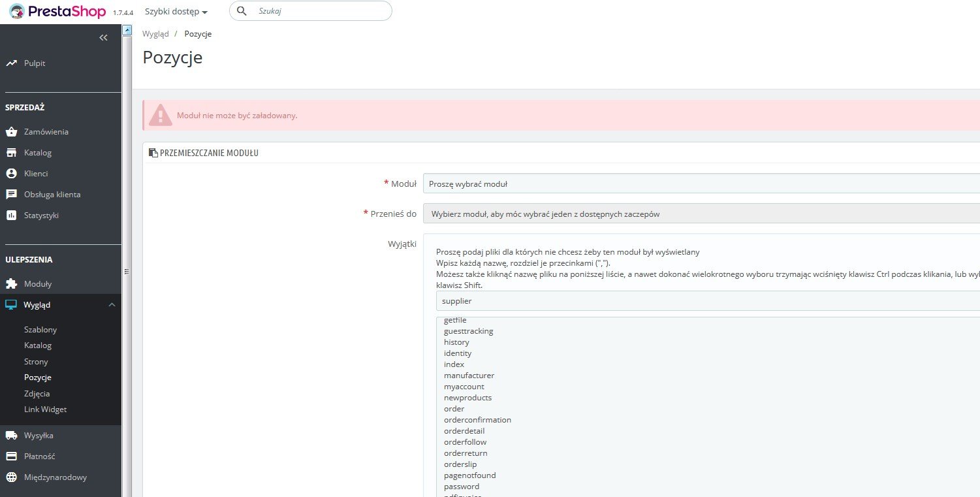Viewport: 980px width, 497px height.
Task: Click the sidebar scrollbar up arrow
Action: 127,29
